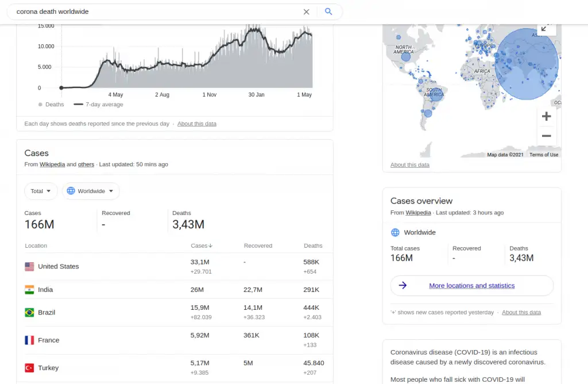The width and height of the screenshot is (588, 384).
Task: Click in the search input field
Action: tap(155, 11)
